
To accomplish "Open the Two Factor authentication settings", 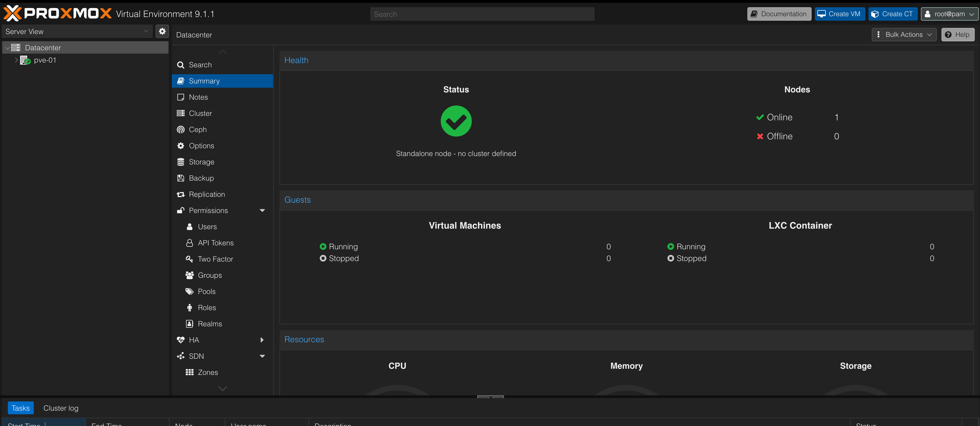I will coord(215,259).
